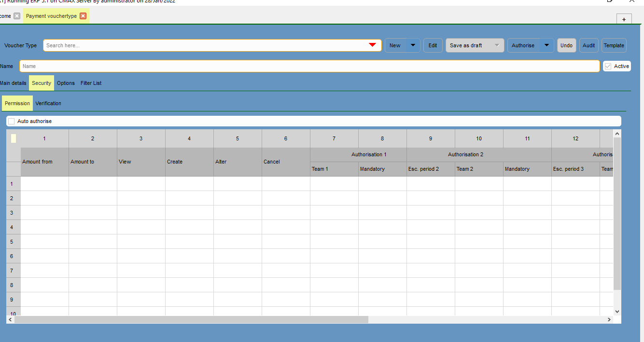Screen dimensions: 644x342
Task: Click the Esc. period 3 column header
Action: click(x=575, y=169)
